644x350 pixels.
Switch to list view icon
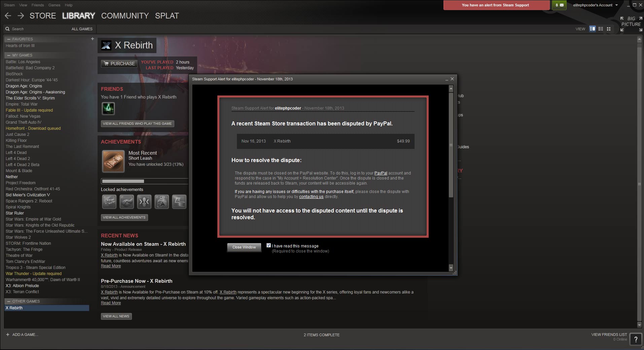coord(601,29)
